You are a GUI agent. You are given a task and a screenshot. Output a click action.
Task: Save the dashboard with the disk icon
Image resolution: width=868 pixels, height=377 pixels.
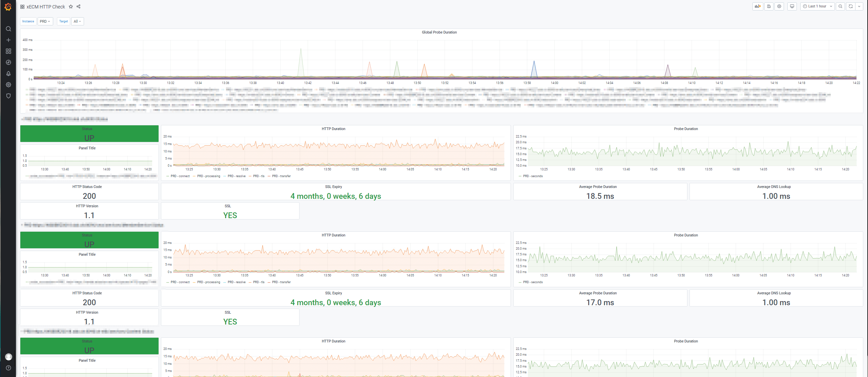[769, 6]
